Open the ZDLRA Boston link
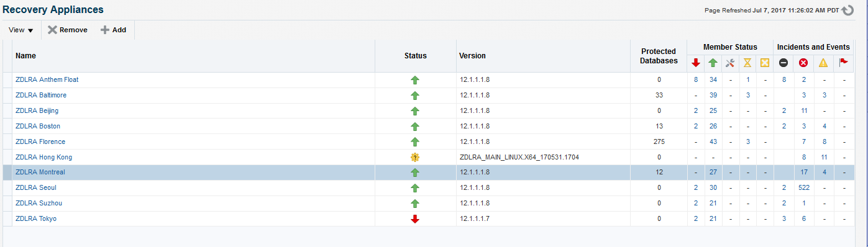Viewport: 868px width, 247px height. click(x=38, y=126)
